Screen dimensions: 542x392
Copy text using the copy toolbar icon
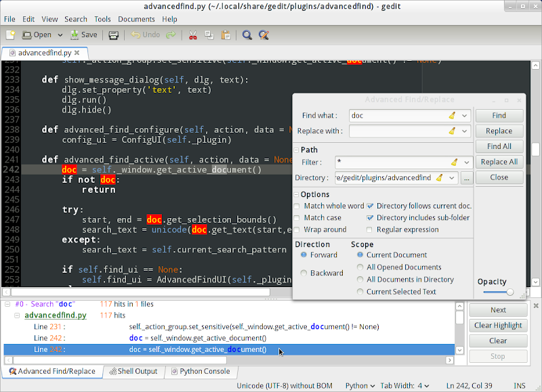tap(209, 35)
